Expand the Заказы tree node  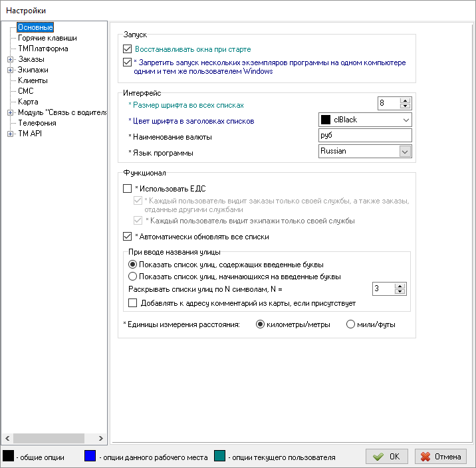(10, 59)
